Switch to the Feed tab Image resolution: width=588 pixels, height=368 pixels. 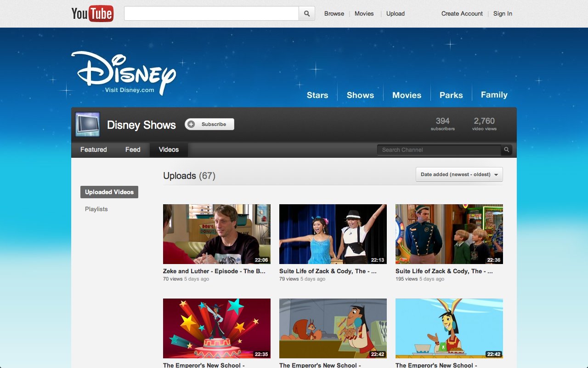tap(133, 149)
